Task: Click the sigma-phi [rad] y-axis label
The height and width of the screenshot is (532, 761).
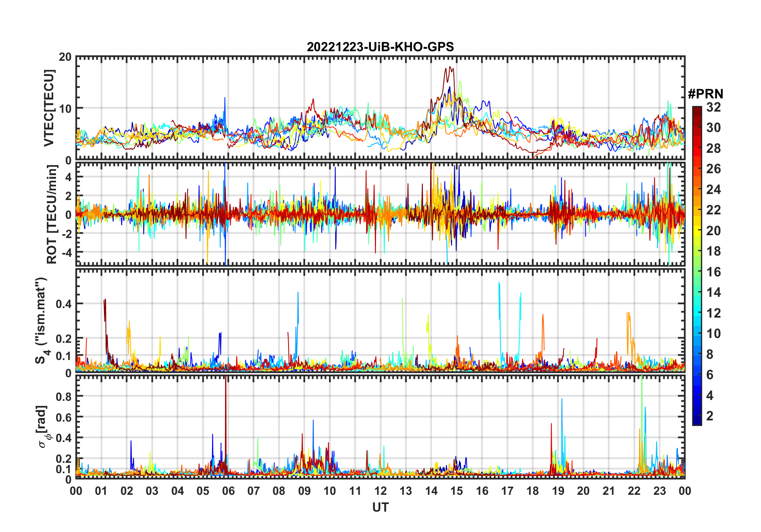Action: click(43, 426)
